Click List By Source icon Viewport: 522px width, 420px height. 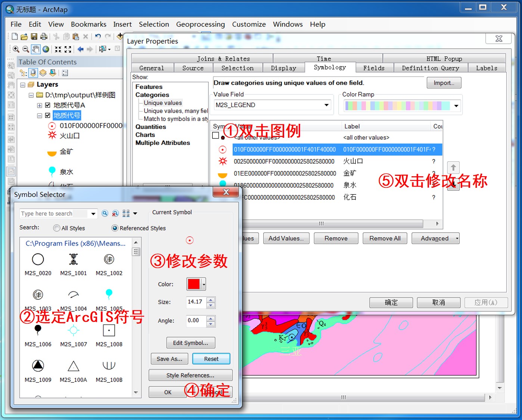tap(33, 73)
